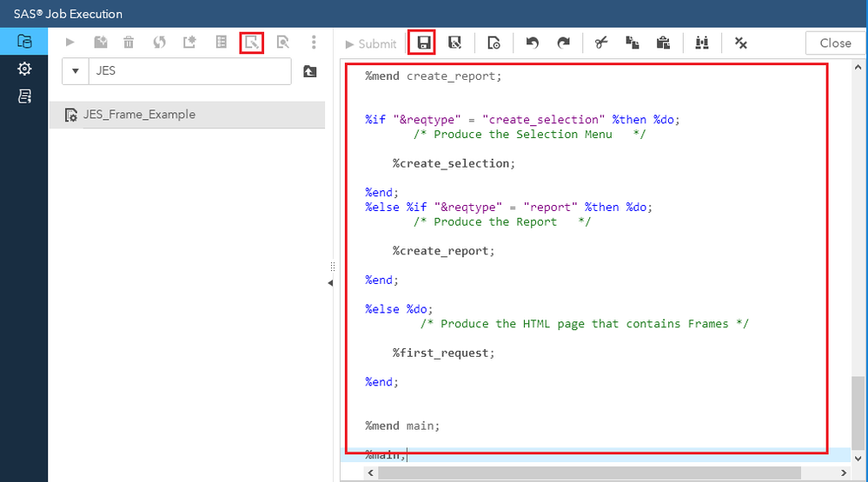Open the vertical three-dots more menu
The height and width of the screenshot is (482, 868).
pyautogui.click(x=314, y=42)
